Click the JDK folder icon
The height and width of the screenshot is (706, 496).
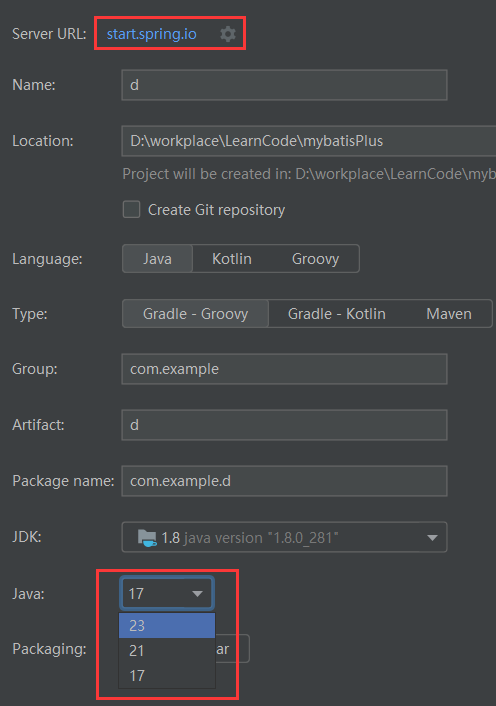[147, 538]
